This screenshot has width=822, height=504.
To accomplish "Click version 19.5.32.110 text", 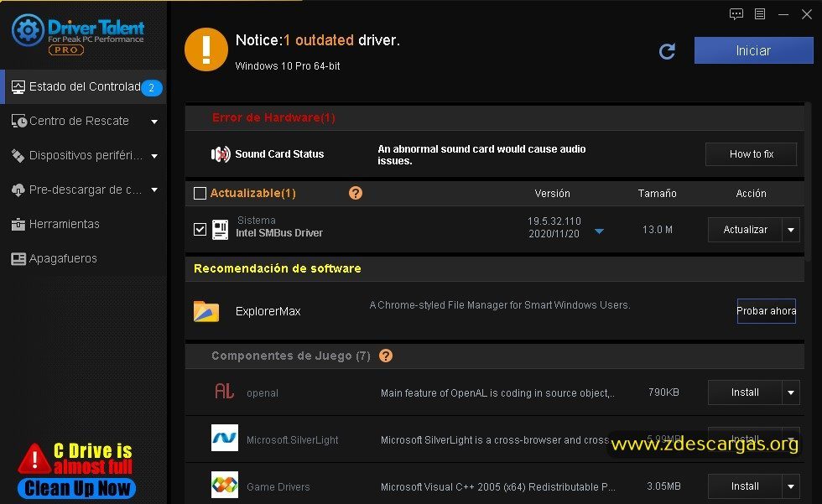I will click(x=554, y=221).
